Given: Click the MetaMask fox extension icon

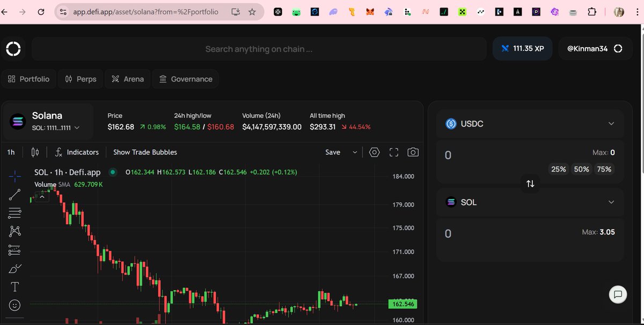Looking at the screenshot, I should coord(370,12).
